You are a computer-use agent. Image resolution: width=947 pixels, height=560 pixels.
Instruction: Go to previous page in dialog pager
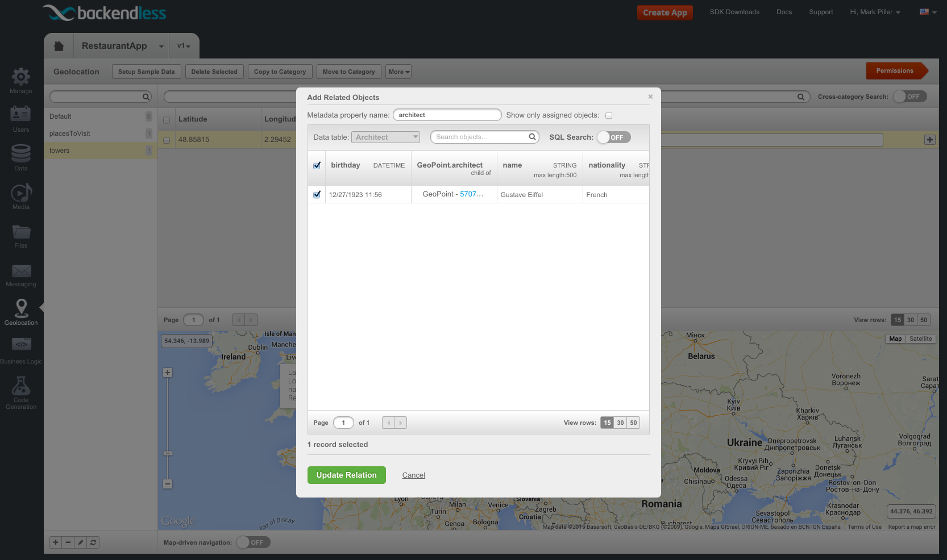point(388,423)
